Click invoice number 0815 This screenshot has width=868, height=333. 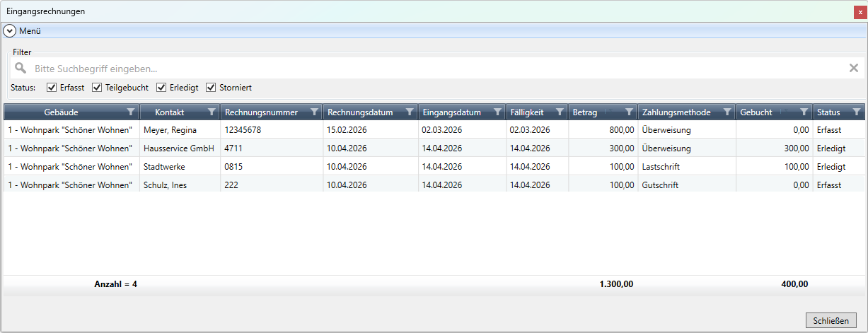coord(234,167)
